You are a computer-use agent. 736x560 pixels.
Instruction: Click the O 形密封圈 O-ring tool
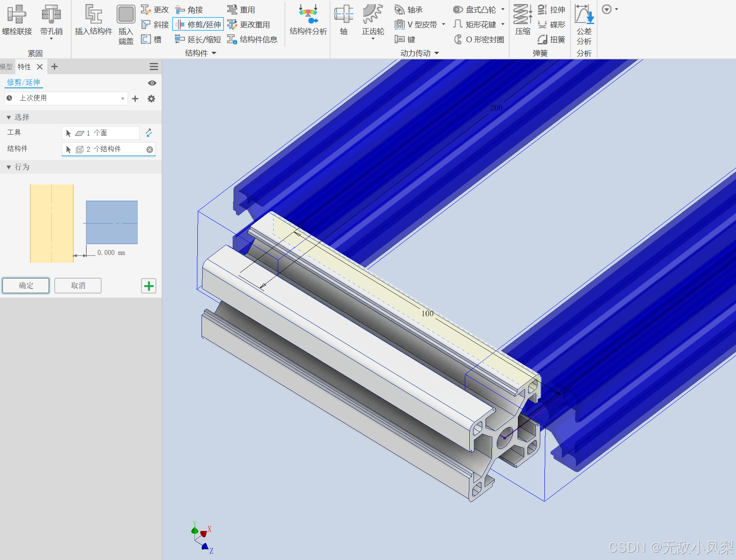[479, 39]
